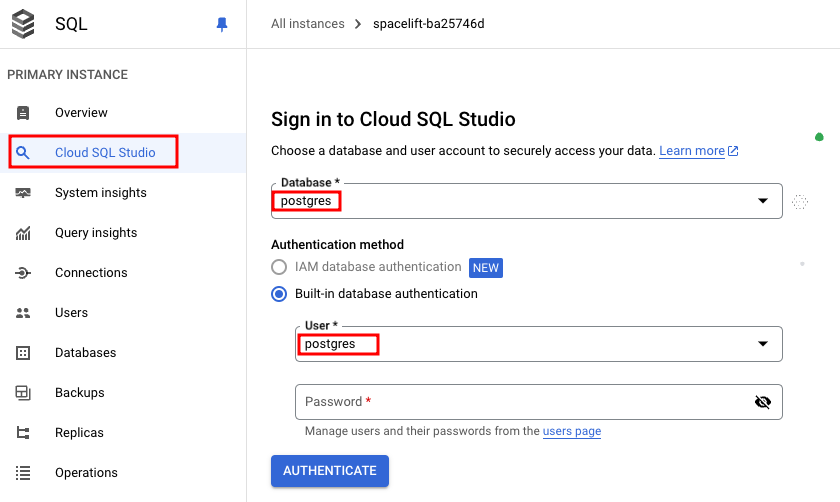The width and height of the screenshot is (840, 502).
Task: Click into the Password input field
Action: pos(520,402)
